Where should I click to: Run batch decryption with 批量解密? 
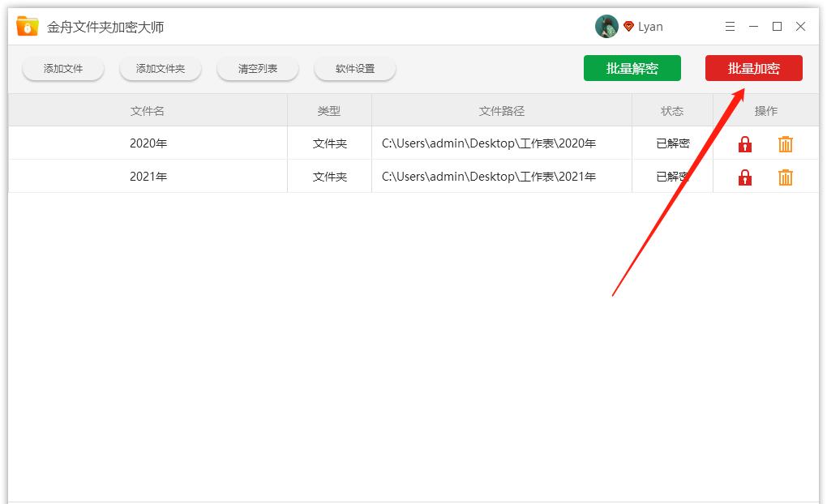(632, 68)
